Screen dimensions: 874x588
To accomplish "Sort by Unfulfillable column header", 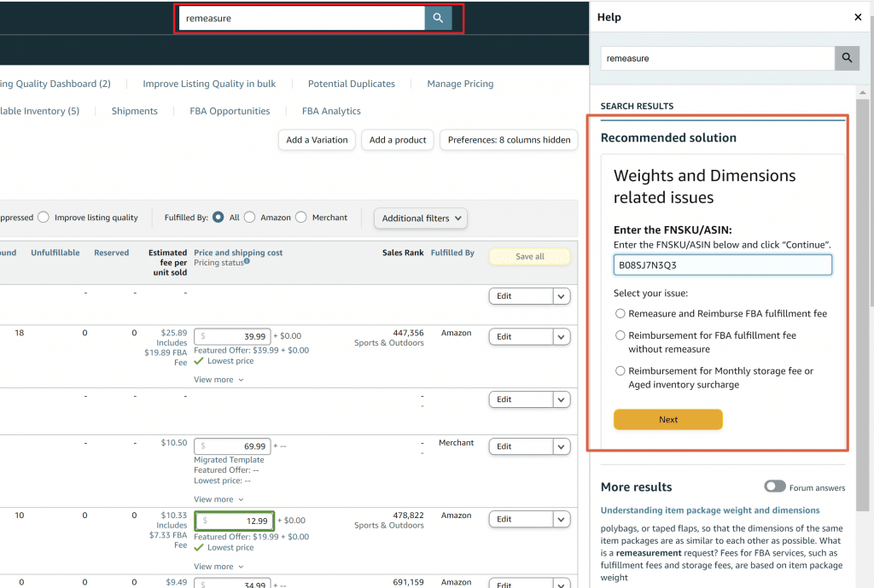I will 55,253.
